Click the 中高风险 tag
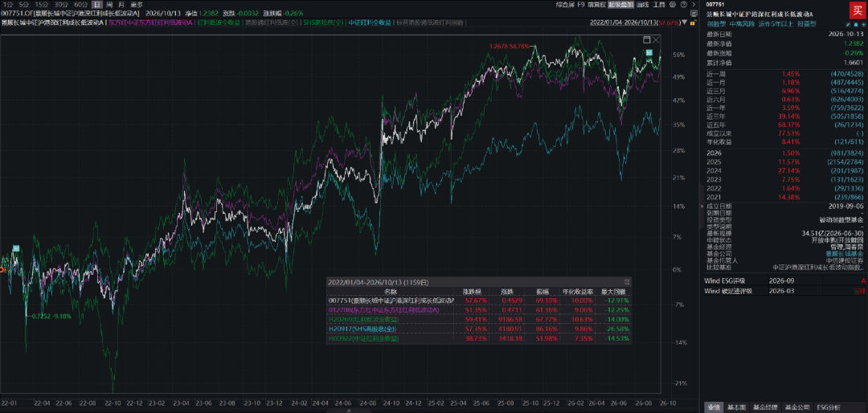 [x=742, y=24]
